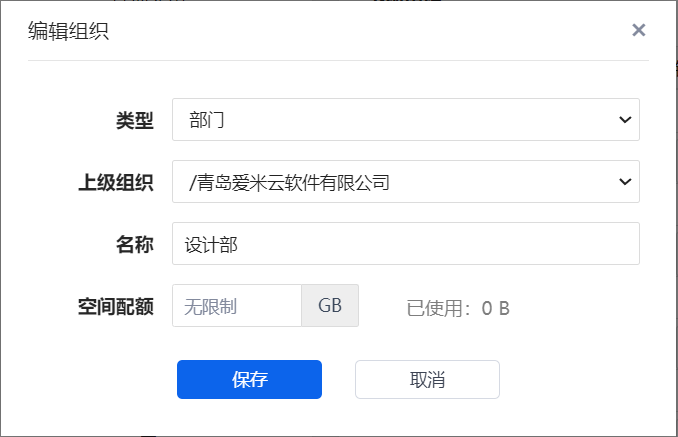Click the 上级组织 field label
The image size is (678, 437).
pyautogui.click(x=116, y=182)
